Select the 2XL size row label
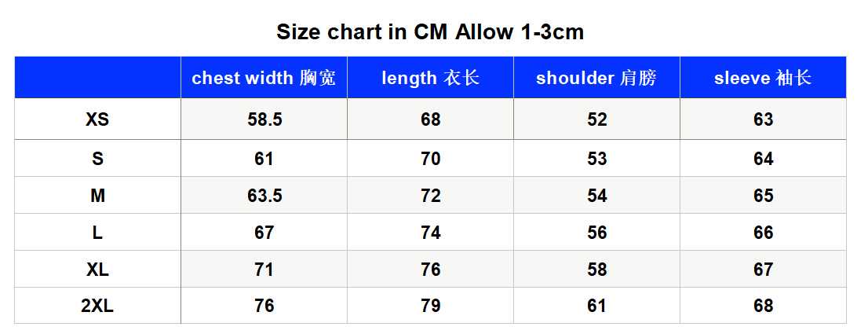 click(x=97, y=306)
